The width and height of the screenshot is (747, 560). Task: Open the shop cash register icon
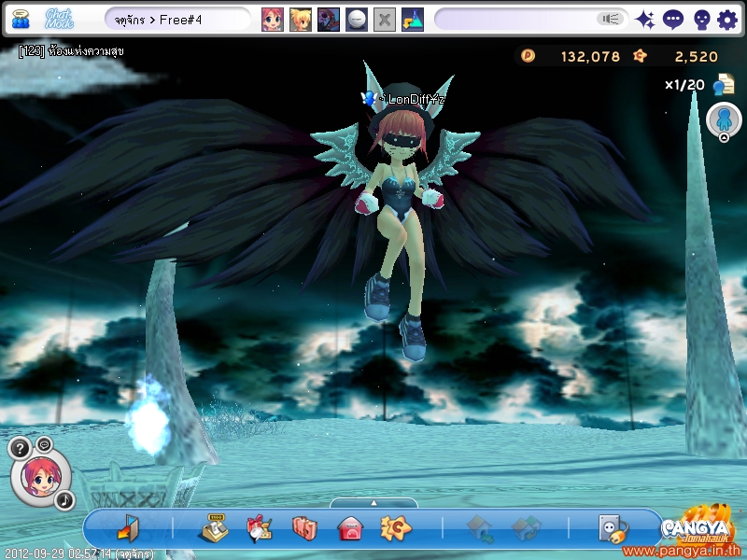pyautogui.click(x=214, y=528)
